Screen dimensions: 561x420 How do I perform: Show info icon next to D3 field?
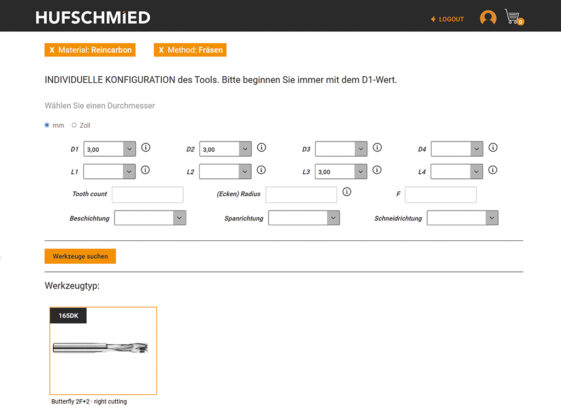pos(377,147)
